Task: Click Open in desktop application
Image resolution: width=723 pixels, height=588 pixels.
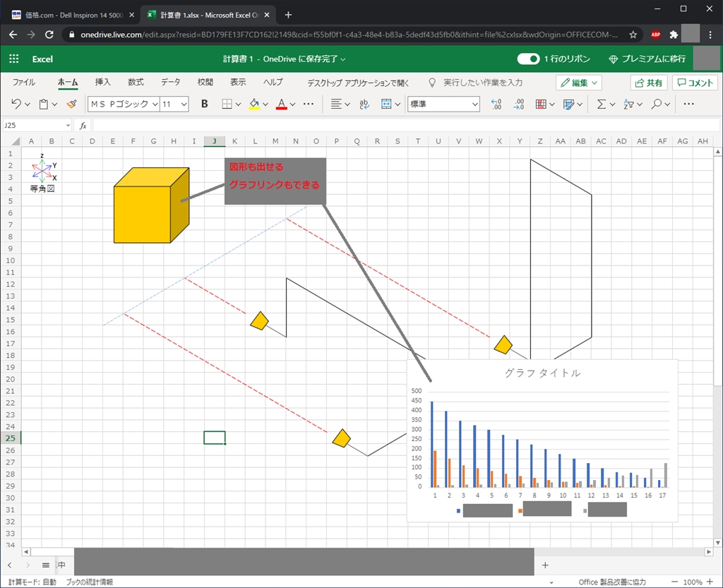Action: pyautogui.click(x=358, y=83)
